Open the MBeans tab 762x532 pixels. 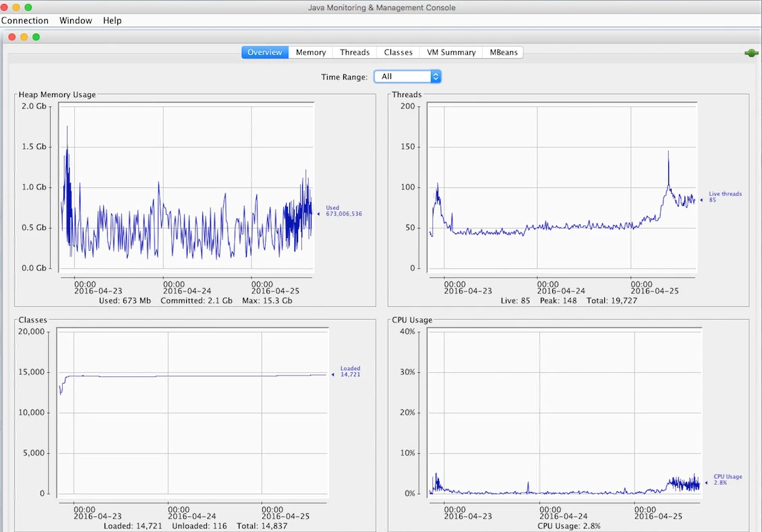point(504,53)
